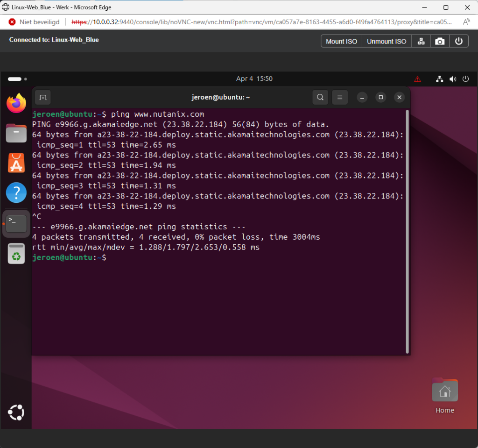Screen dimensions: 478x448
Task: Take a VM screenshot with camera icon
Action: (440, 41)
